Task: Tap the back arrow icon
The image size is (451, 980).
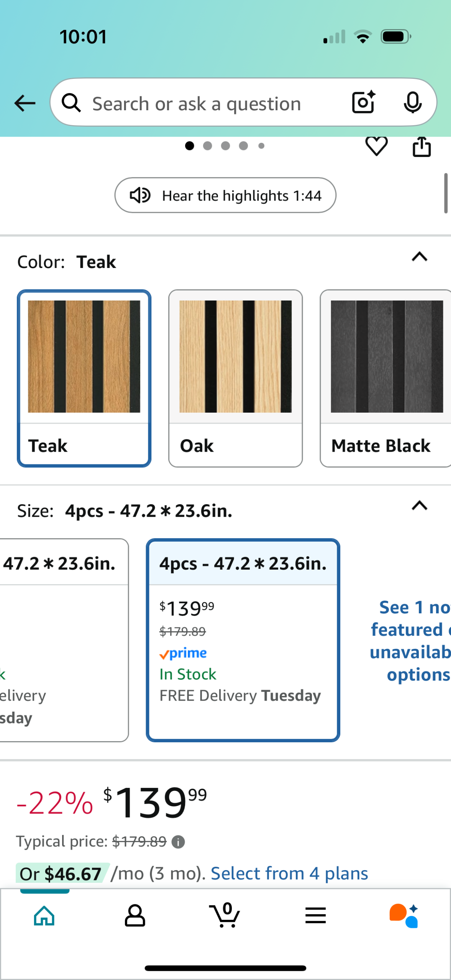Action: click(25, 103)
